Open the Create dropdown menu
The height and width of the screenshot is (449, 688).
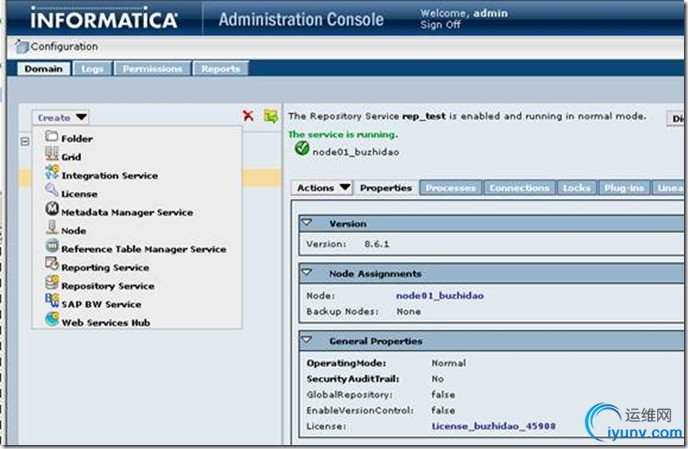(61, 118)
